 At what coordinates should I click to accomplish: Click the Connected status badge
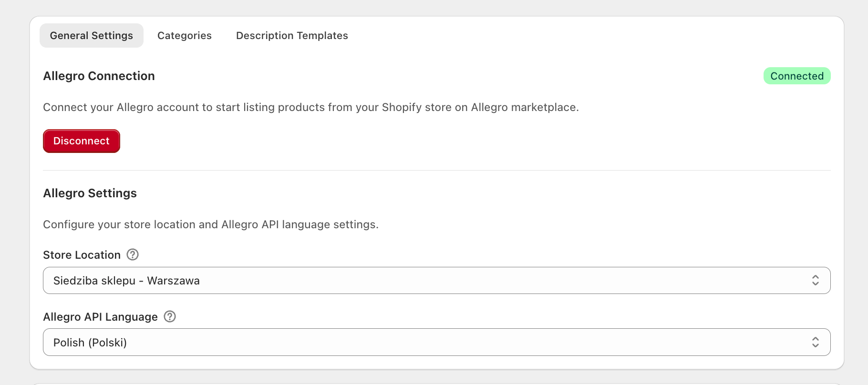pyautogui.click(x=797, y=76)
